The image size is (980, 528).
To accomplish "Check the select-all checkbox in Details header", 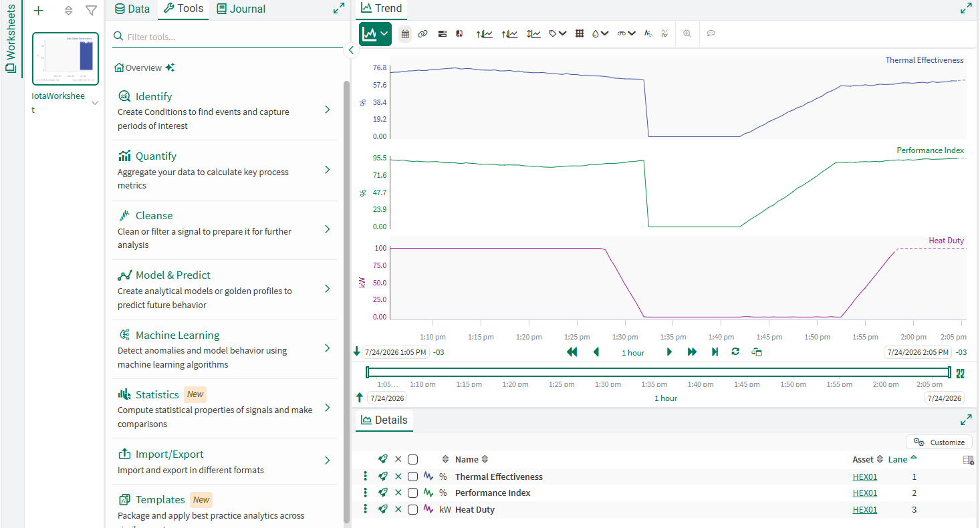I will pyautogui.click(x=412, y=459).
